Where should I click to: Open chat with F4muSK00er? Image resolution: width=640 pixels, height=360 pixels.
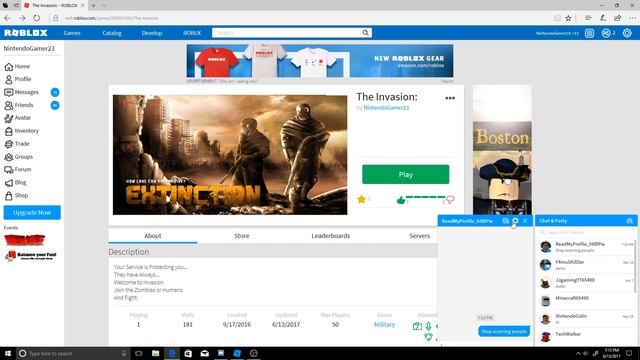coord(586,264)
